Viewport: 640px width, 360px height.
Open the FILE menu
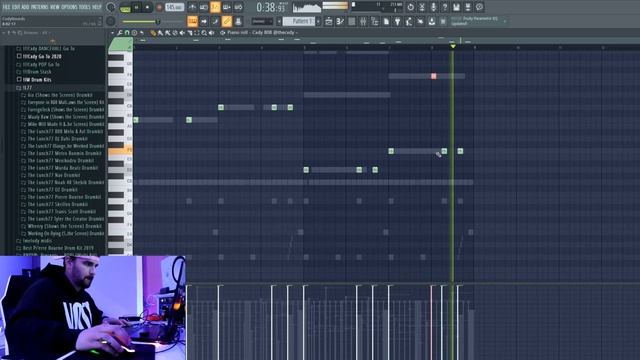click(7, 7)
